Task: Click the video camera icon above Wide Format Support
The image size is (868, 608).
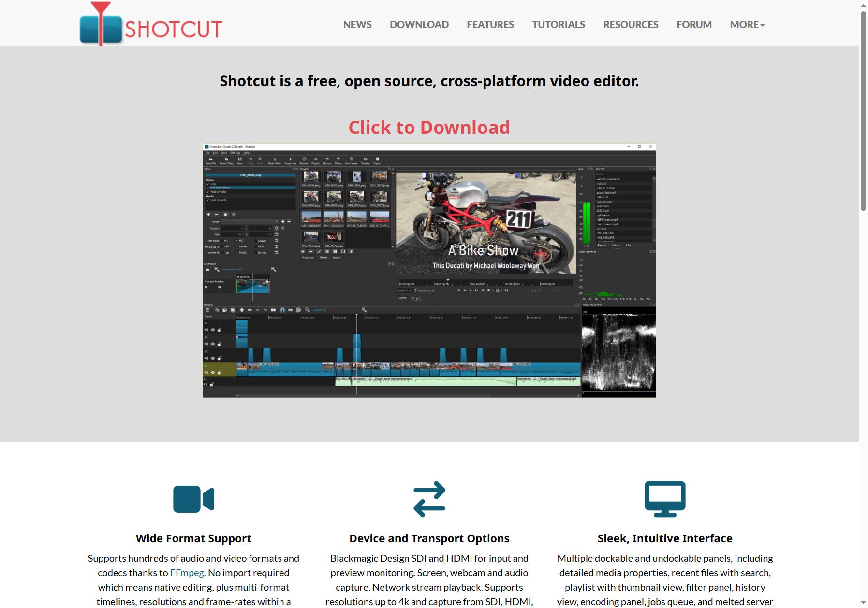Action: click(193, 499)
